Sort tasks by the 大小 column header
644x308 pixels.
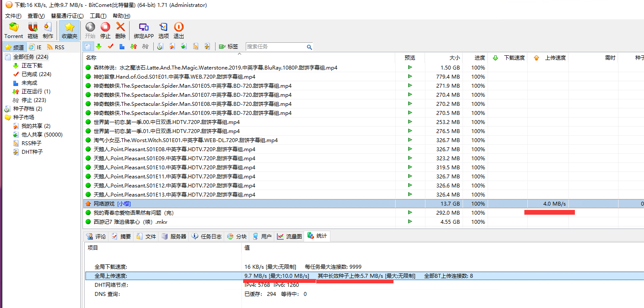point(444,57)
